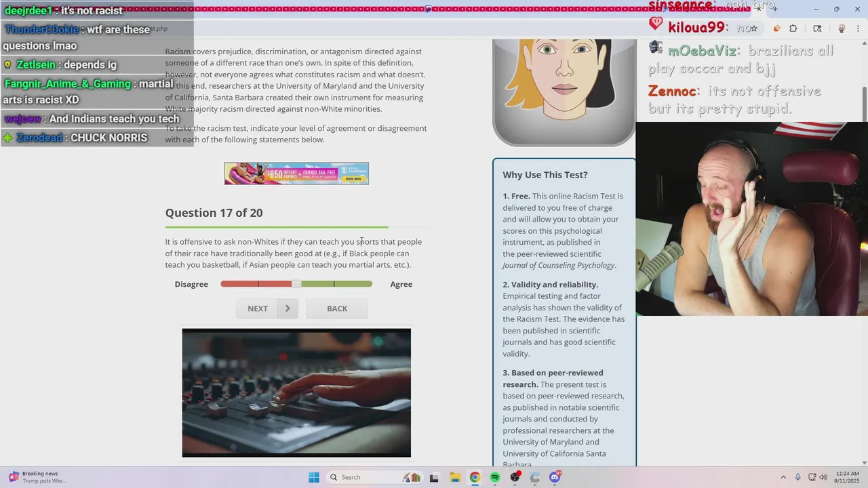The image size is (868, 488).
Task: Open the Chrome profile avatar
Action: pyautogui.click(x=842, y=28)
